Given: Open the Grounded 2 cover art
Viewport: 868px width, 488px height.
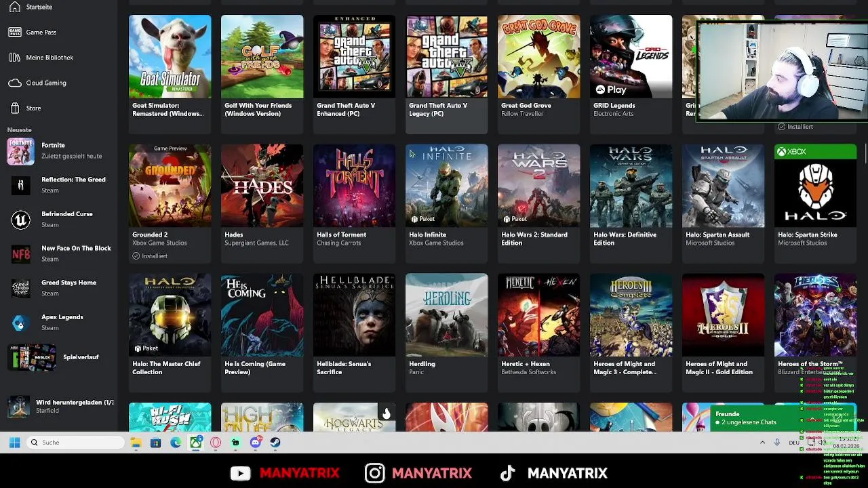Looking at the screenshot, I should [170, 186].
